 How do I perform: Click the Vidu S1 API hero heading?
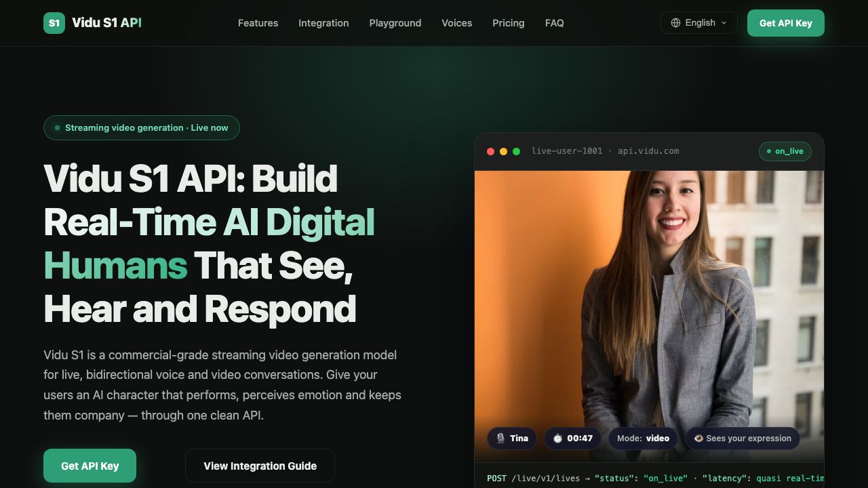coord(209,243)
